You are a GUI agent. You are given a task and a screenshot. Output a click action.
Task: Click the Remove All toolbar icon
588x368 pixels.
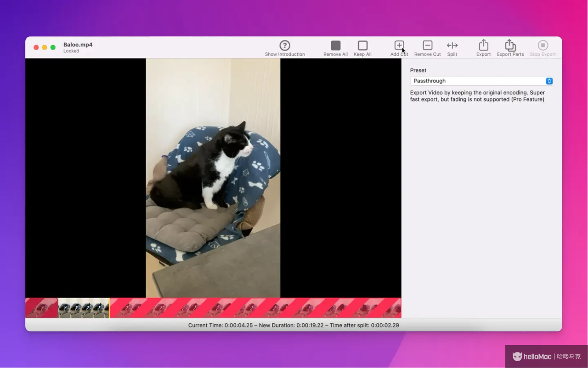(335, 46)
